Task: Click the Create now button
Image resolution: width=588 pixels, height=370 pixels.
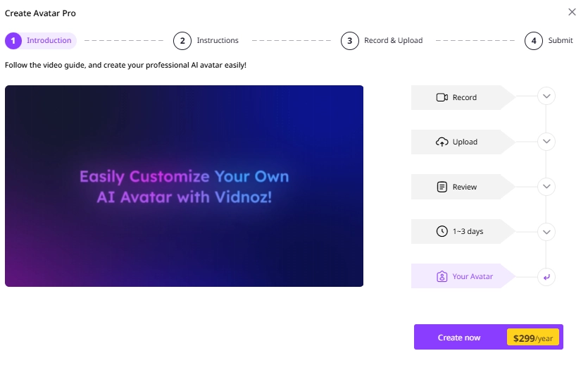Action: point(459,338)
